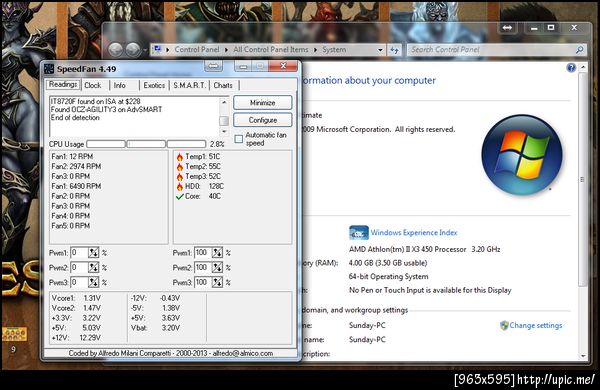The height and width of the screenshot is (390, 600).
Task: Open Windows Experience Index link
Action: tap(414, 232)
